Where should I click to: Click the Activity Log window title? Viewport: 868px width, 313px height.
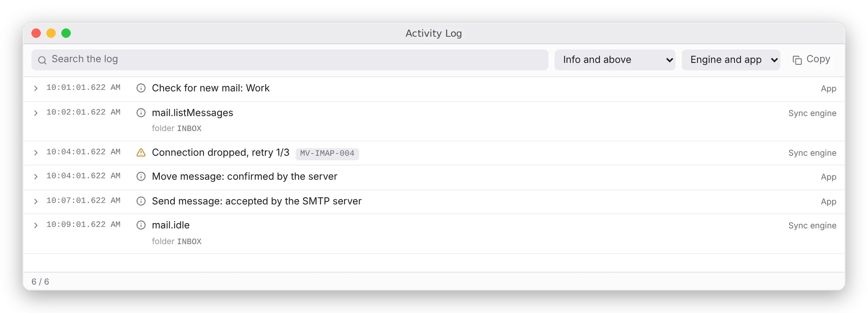(x=434, y=33)
